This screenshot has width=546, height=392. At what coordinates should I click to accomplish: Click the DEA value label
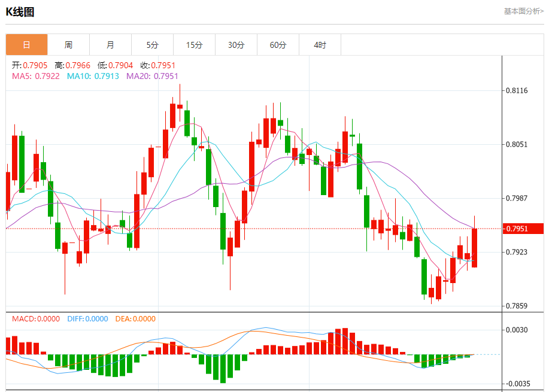tap(135, 319)
